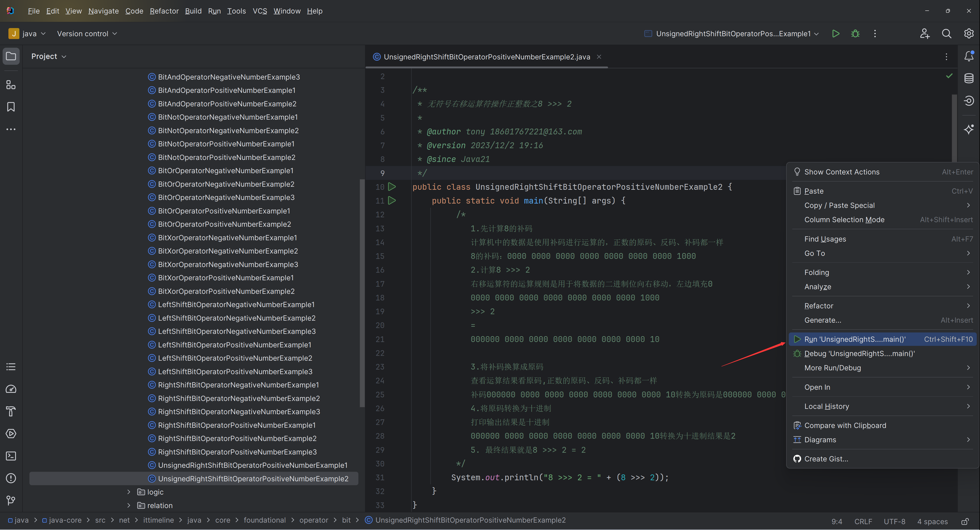Open the Notifications bell icon
Image resolution: width=980 pixels, height=530 pixels.
(x=969, y=56)
